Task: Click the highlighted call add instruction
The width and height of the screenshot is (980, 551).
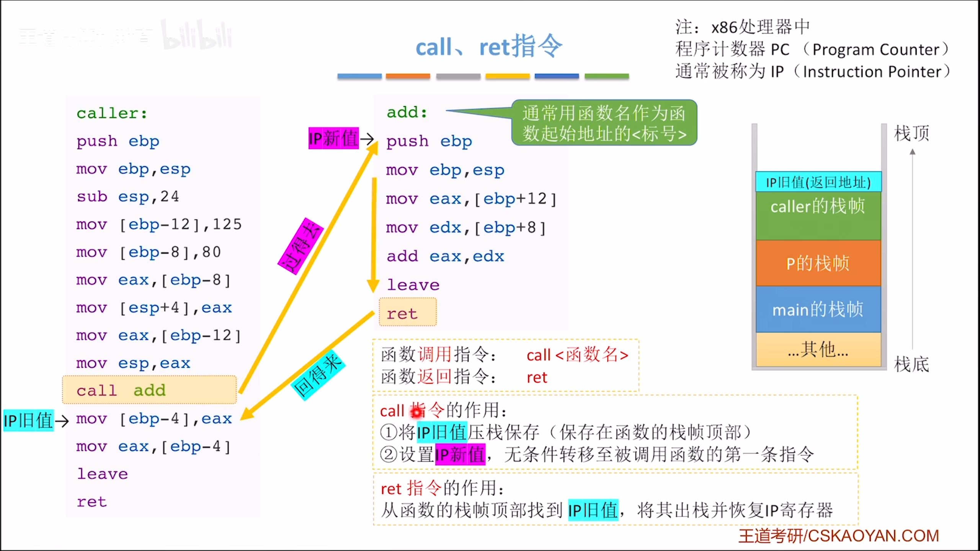Action: (149, 390)
